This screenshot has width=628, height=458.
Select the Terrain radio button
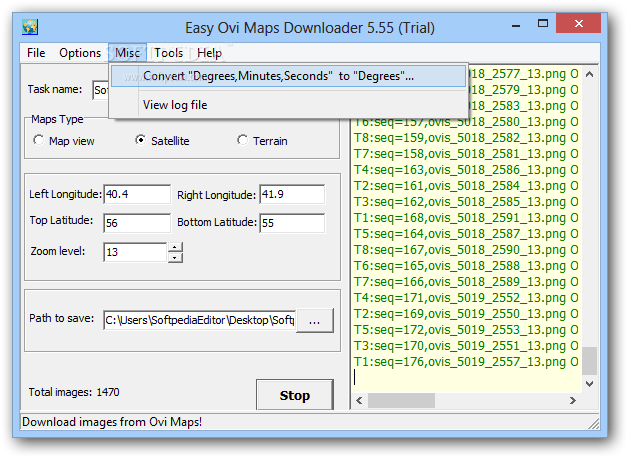pos(242,140)
